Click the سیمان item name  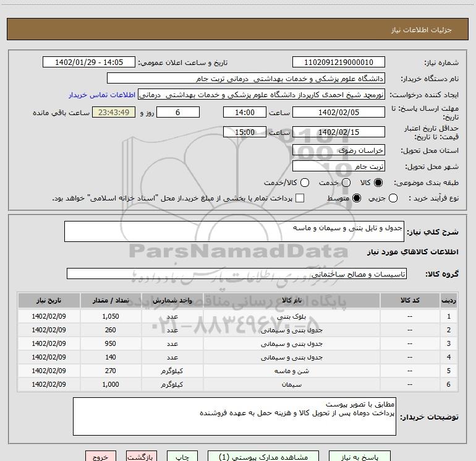pyautogui.click(x=291, y=384)
